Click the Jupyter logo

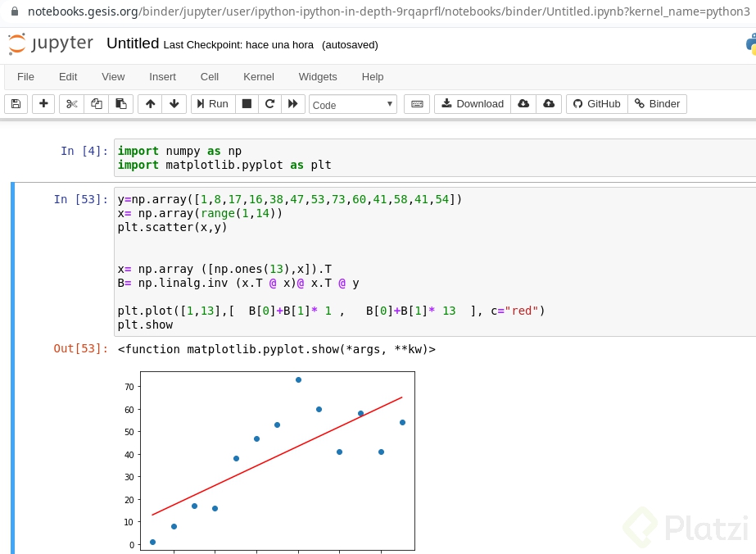(x=51, y=43)
